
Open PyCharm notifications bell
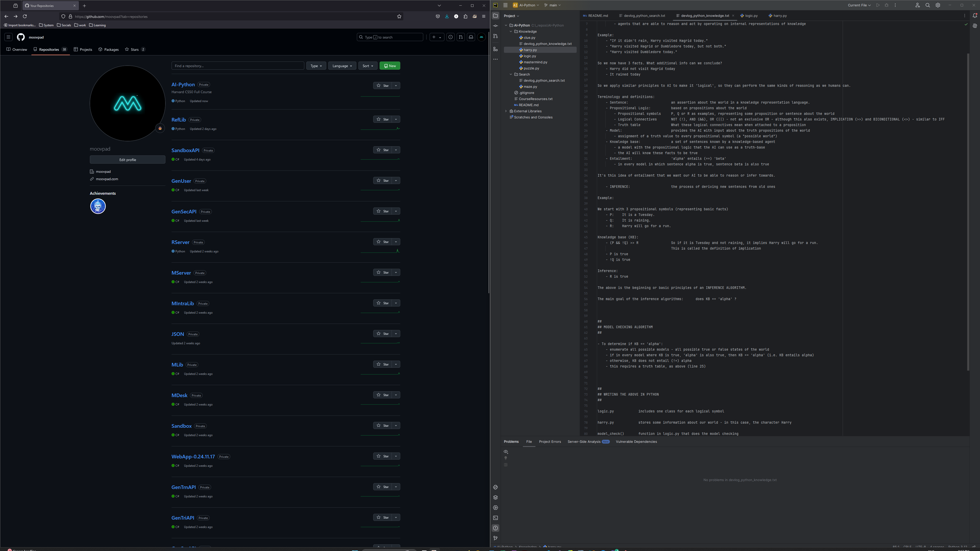pyautogui.click(x=975, y=16)
